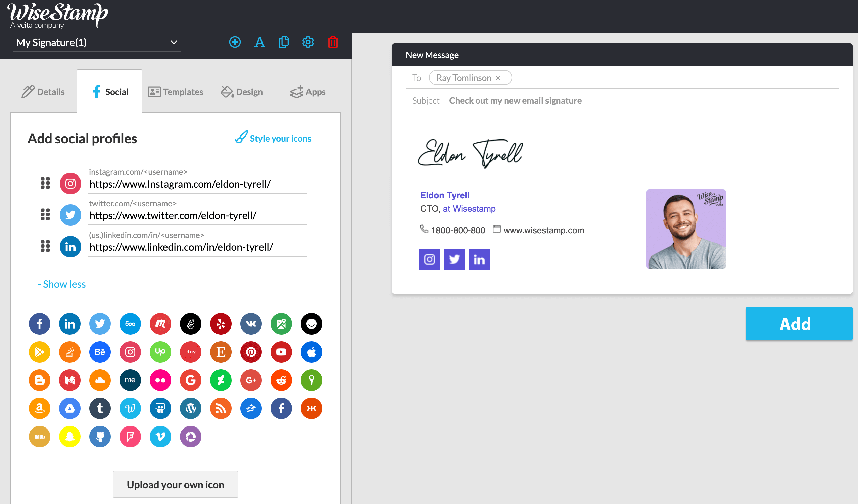Click the purple Twitter icon in signature preview
Image resolution: width=858 pixels, height=504 pixels.
click(454, 259)
